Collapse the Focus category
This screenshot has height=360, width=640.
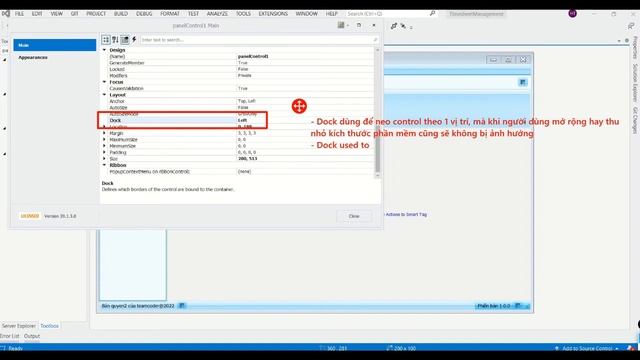coord(104,82)
